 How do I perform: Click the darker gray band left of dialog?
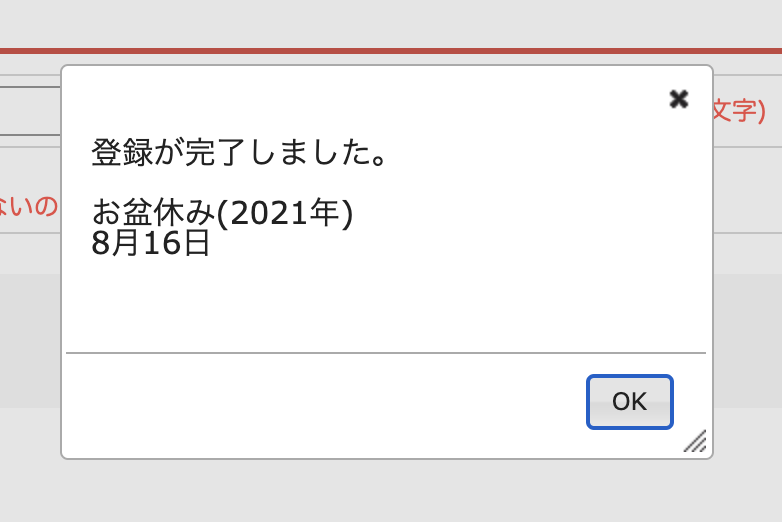[x=30, y=340]
